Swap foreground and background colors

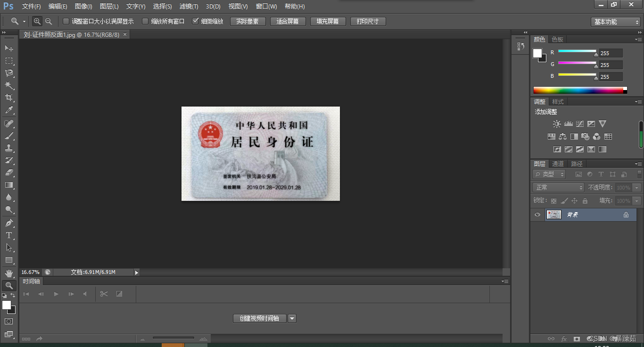13,295
